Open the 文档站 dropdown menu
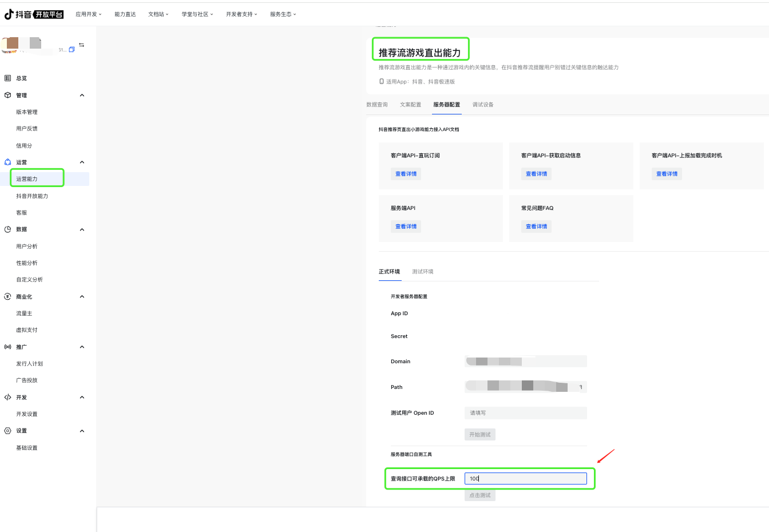Image resolution: width=769 pixels, height=532 pixels. click(x=158, y=14)
